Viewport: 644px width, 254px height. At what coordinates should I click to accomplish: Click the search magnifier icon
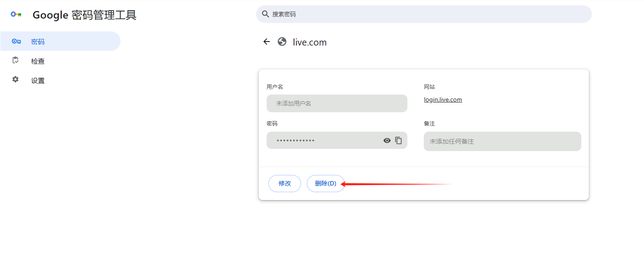(x=265, y=14)
